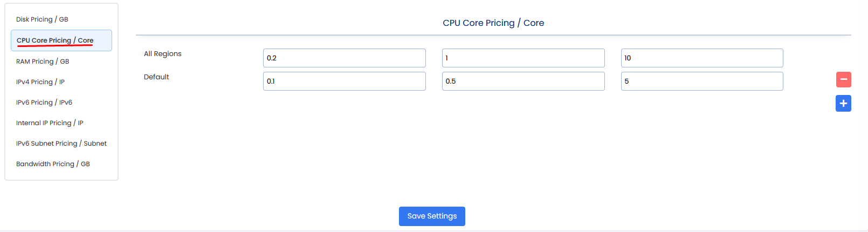Go to IPv6 Pricing / IPv6
This screenshot has width=868, height=232.
point(44,103)
